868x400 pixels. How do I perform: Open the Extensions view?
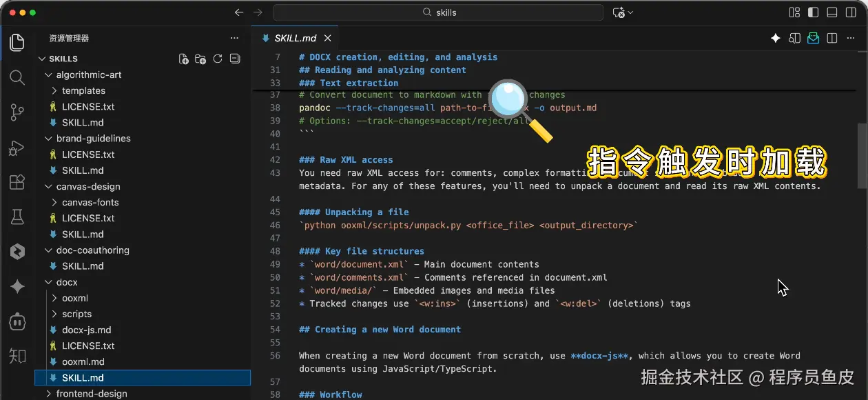click(x=17, y=182)
